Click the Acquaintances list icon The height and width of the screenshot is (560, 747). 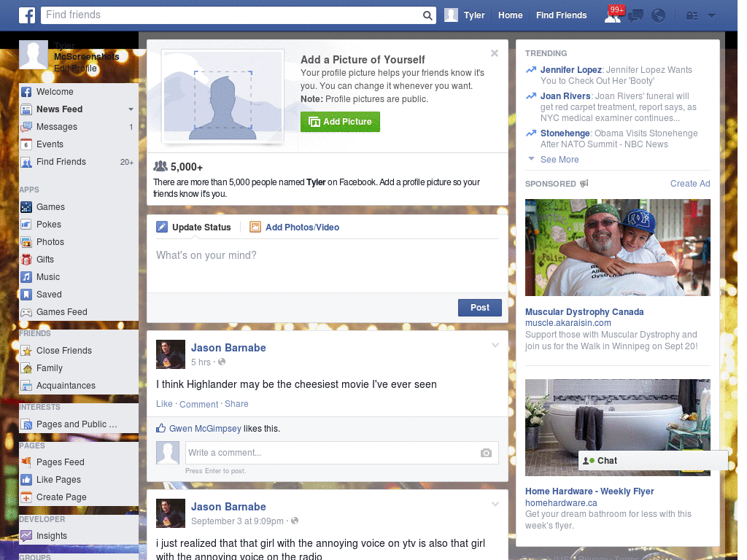(26, 386)
